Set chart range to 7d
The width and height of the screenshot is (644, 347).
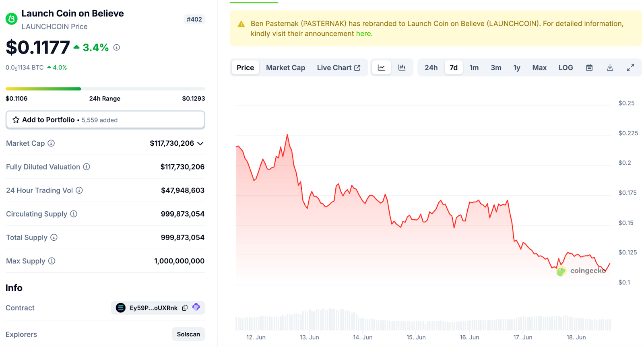pyautogui.click(x=454, y=68)
